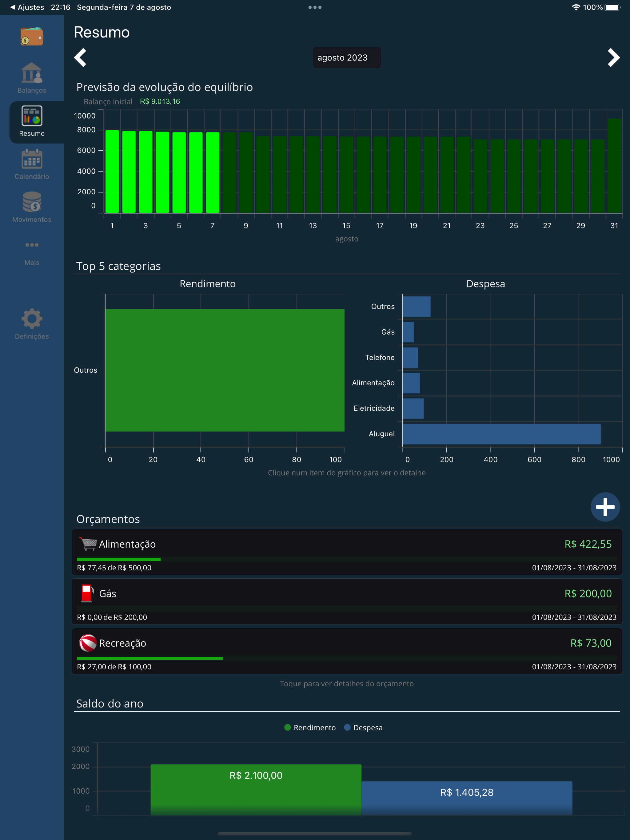Screen dimensions: 630x840
Task: Open the agosto 2023 month picker
Action: [x=346, y=58]
